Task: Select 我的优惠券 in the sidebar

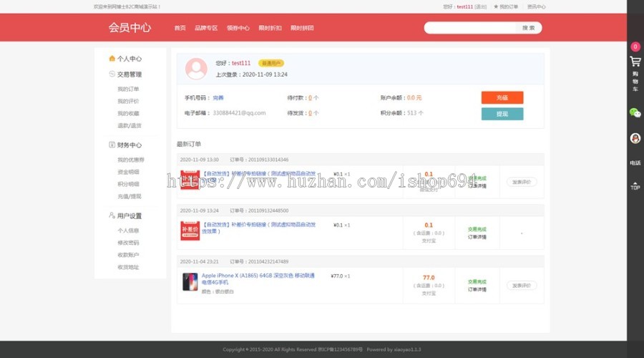Action: [131, 160]
